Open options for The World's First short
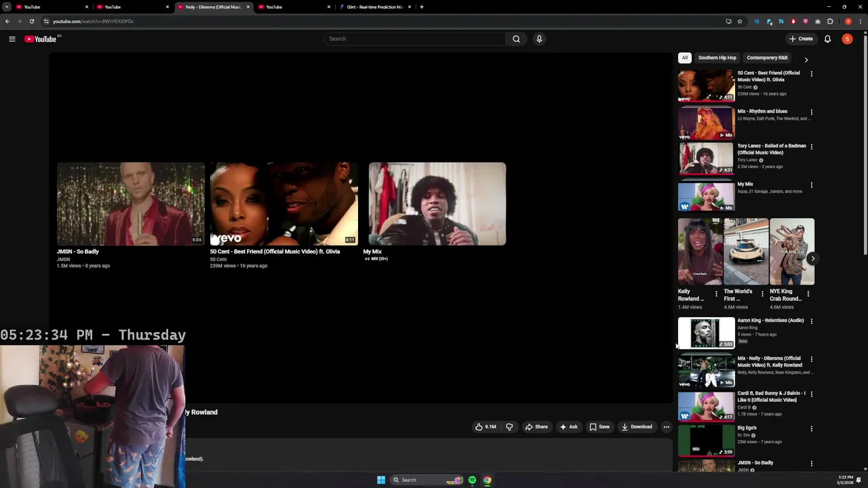 click(x=762, y=294)
